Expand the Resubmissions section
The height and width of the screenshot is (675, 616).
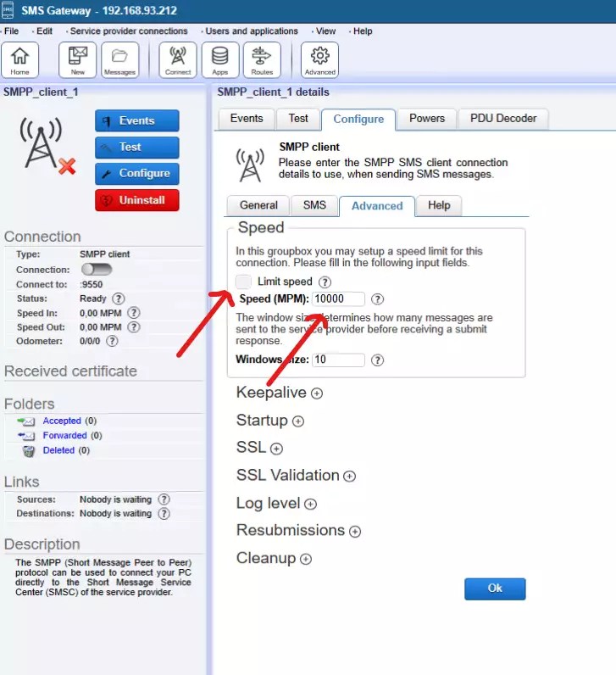click(355, 532)
